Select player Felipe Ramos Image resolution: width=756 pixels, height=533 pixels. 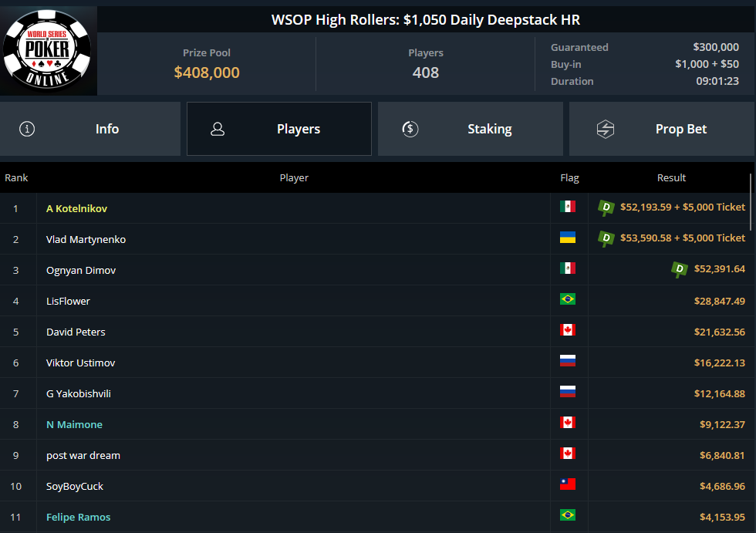78,517
